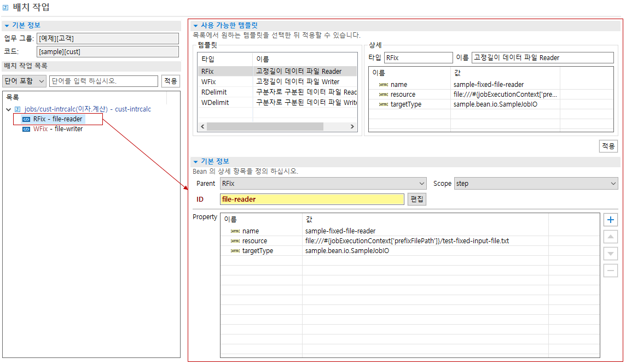Image resolution: width=626 pixels, height=364 pixels.
Task: Click the plus icon to add property
Action: [x=611, y=220]
